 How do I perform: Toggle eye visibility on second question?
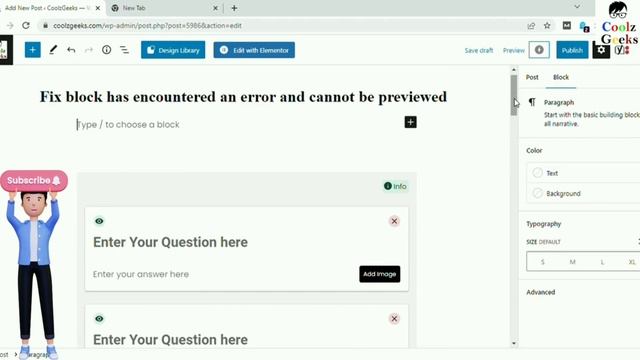coord(99,318)
